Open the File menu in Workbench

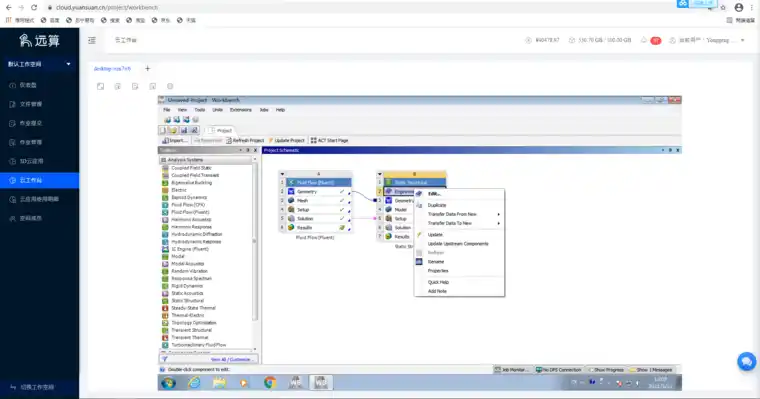tap(166, 110)
